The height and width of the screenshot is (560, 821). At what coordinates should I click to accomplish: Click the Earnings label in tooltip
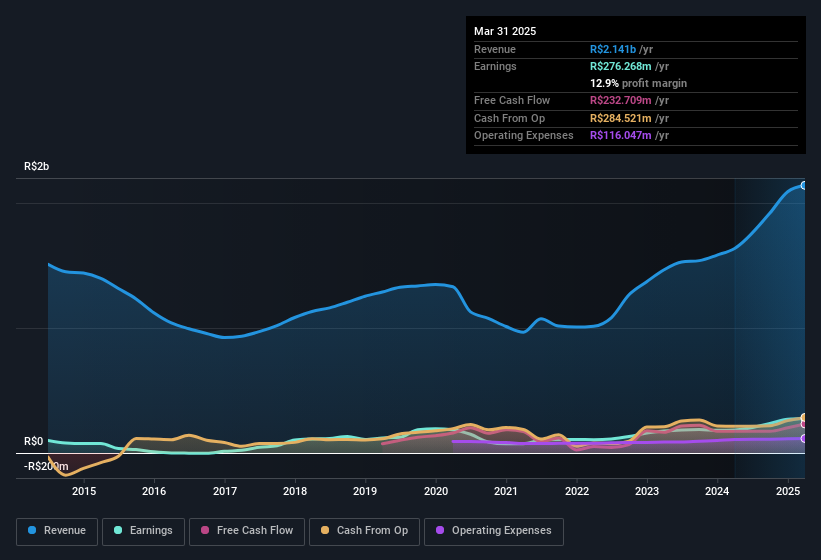tap(495, 66)
